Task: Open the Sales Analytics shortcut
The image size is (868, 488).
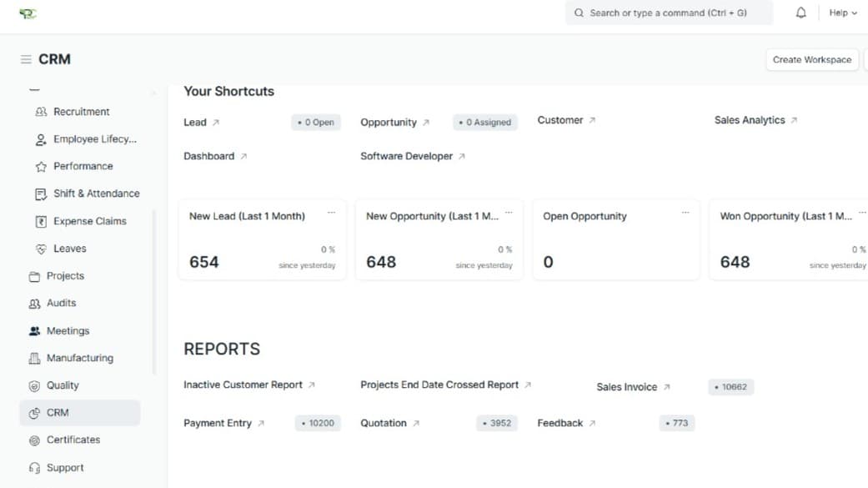Action: [x=750, y=119]
